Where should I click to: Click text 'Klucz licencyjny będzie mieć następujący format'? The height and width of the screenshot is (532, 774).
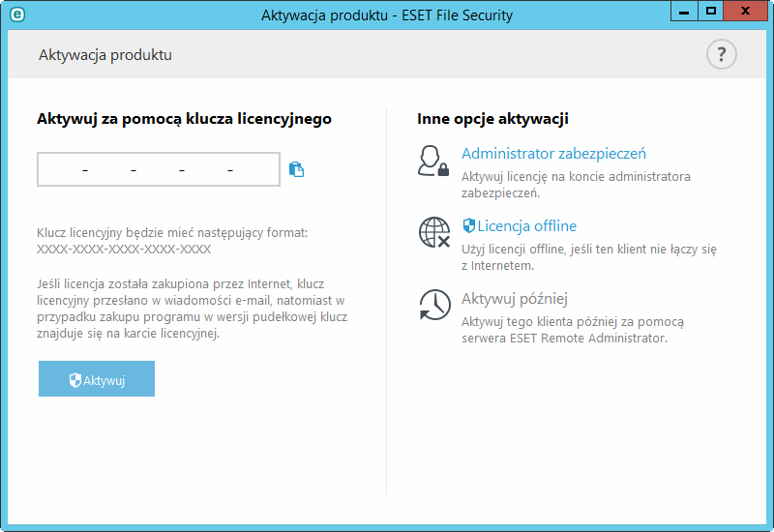click(x=172, y=233)
